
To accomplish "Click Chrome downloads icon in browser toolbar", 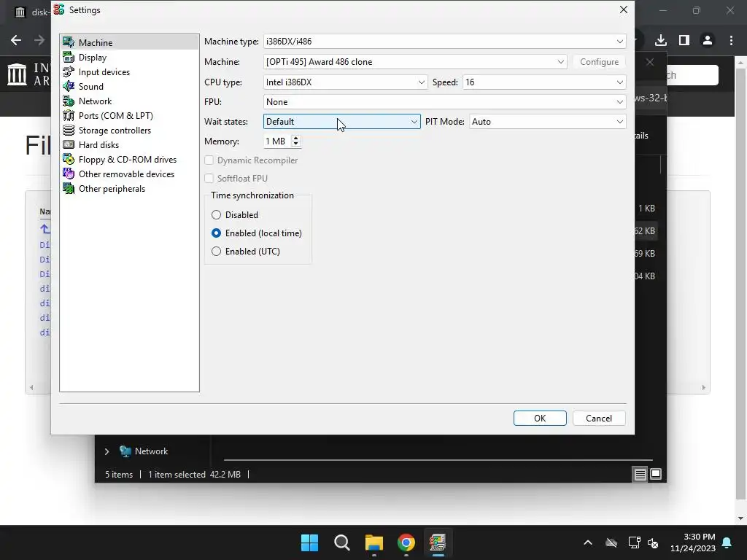I will [661, 40].
